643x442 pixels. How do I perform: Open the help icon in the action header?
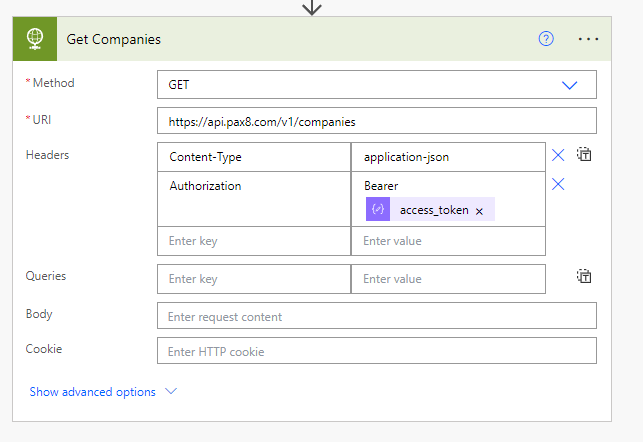pos(546,39)
